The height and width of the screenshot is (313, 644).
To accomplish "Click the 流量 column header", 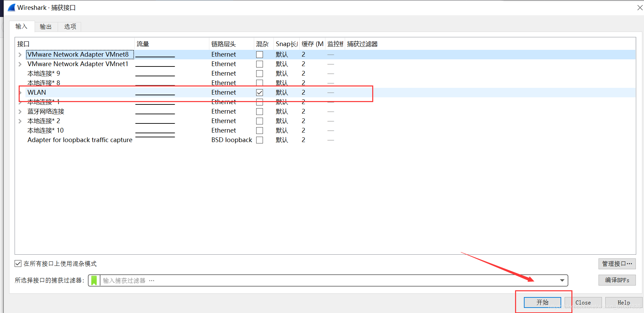I will [172, 44].
